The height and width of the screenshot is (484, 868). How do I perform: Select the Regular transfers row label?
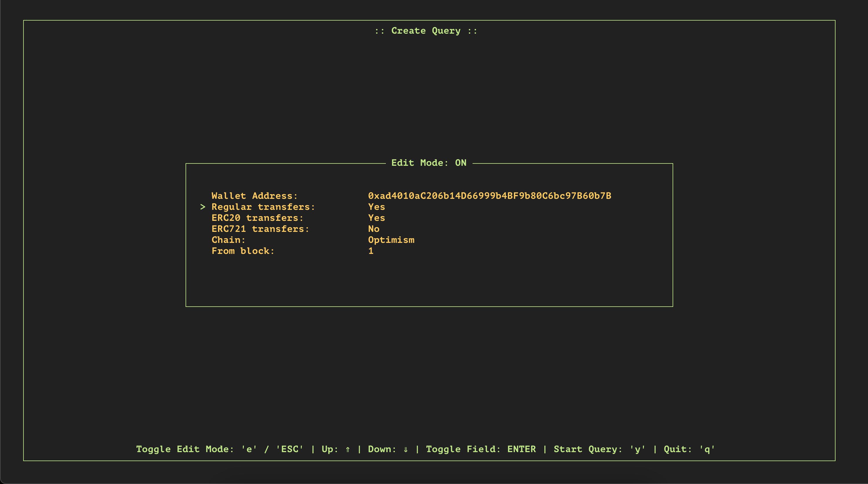tap(263, 207)
